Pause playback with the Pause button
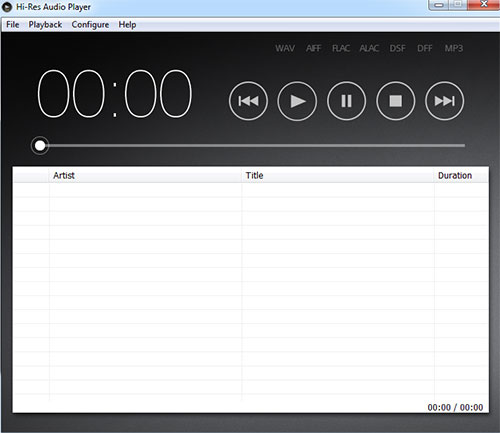Image resolution: width=500 pixels, height=433 pixels. click(x=346, y=101)
